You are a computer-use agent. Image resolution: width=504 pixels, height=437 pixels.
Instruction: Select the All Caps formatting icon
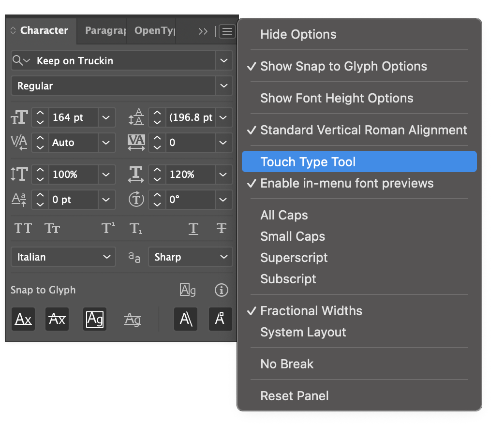coord(23,228)
